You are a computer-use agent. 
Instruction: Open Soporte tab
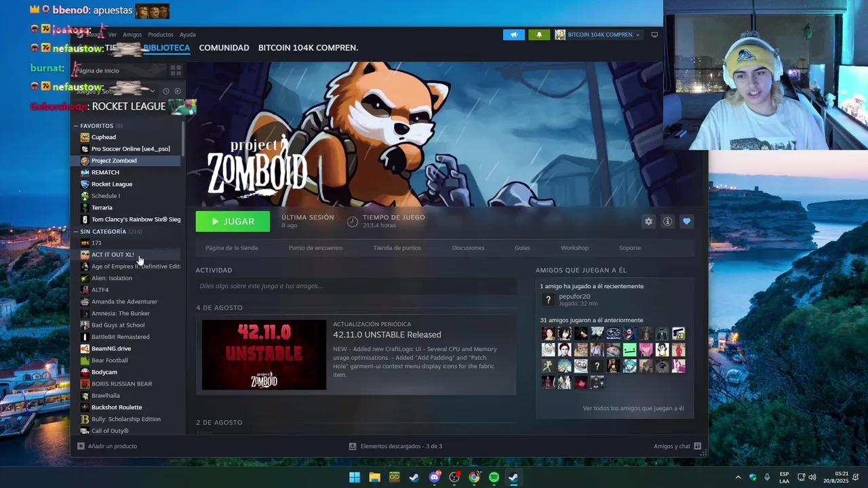click(x=630, y=248)
